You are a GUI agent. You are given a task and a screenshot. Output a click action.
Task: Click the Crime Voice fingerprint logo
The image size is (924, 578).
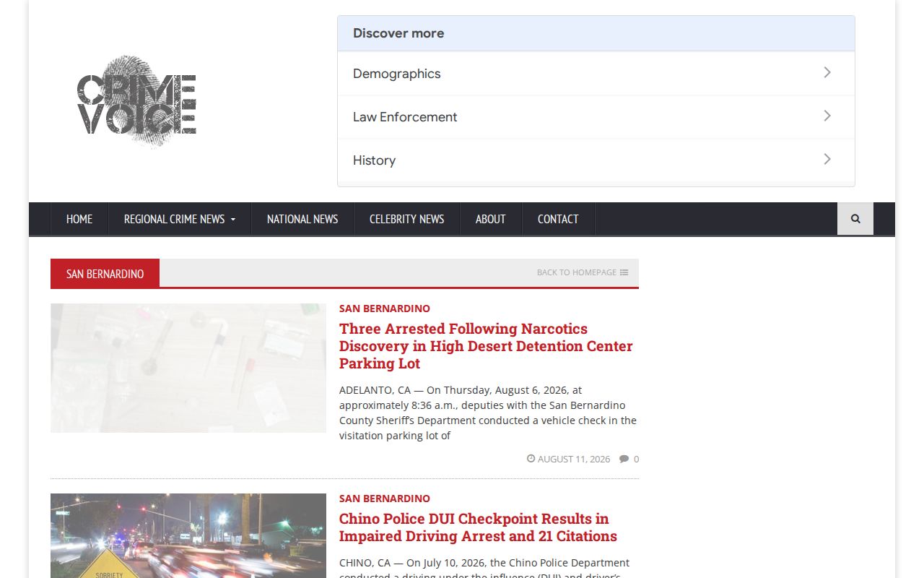point(136,101)
